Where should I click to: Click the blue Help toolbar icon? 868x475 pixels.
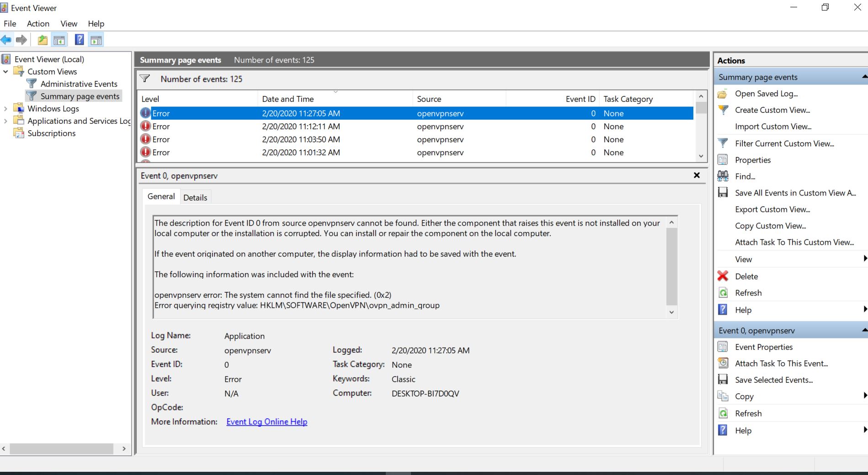pos(79,40)
